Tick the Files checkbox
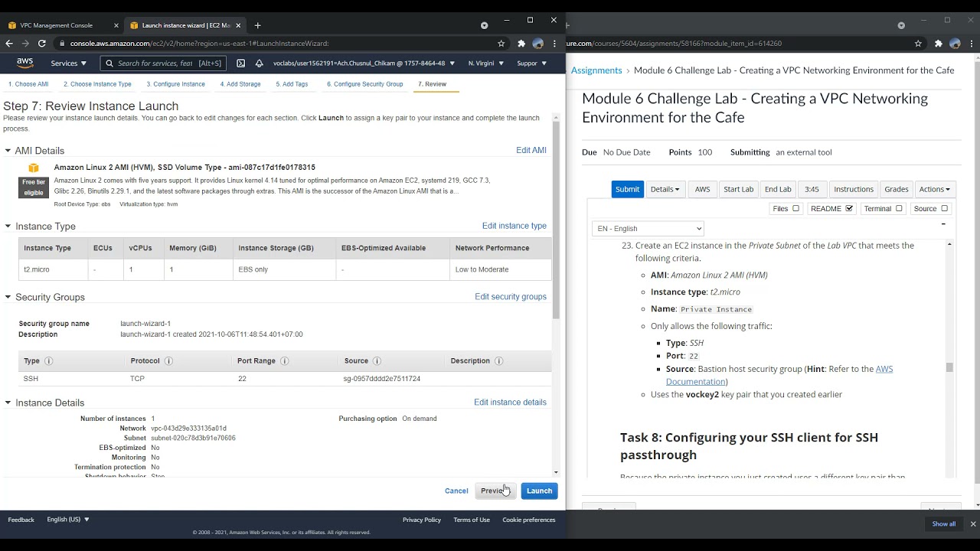 click(795, 208)
